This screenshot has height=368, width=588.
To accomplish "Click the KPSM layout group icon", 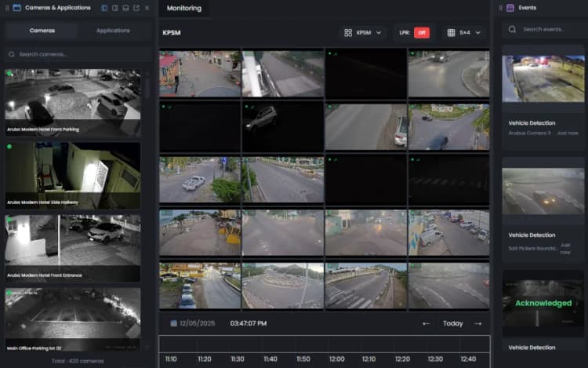I will pyautogui.click(x=348, y=33).
